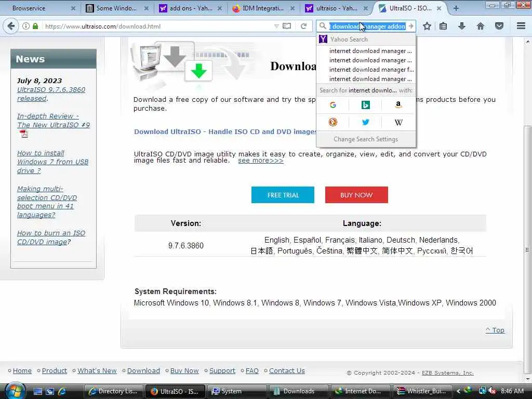Jump to page top via Top link

coord(495,330)
